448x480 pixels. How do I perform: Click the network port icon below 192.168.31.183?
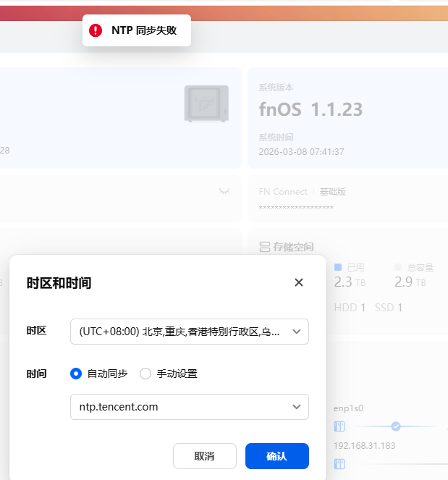click(339, 464)
